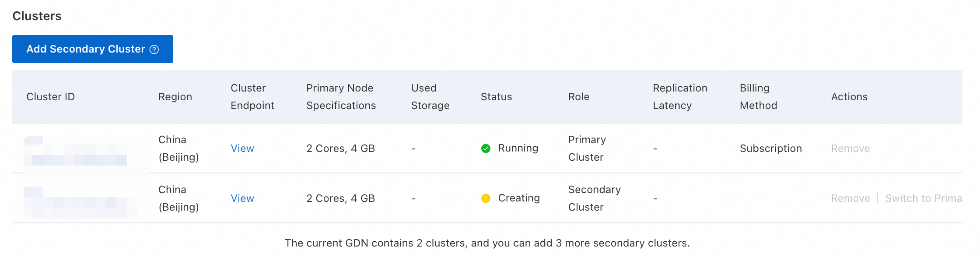
Task: Click the Subscription billing method cell
Action: [x=770, y=148]
